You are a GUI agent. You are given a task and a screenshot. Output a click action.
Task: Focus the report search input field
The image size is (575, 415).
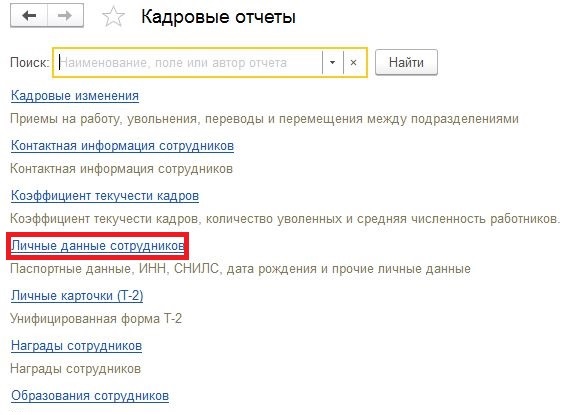pos(189,63)
